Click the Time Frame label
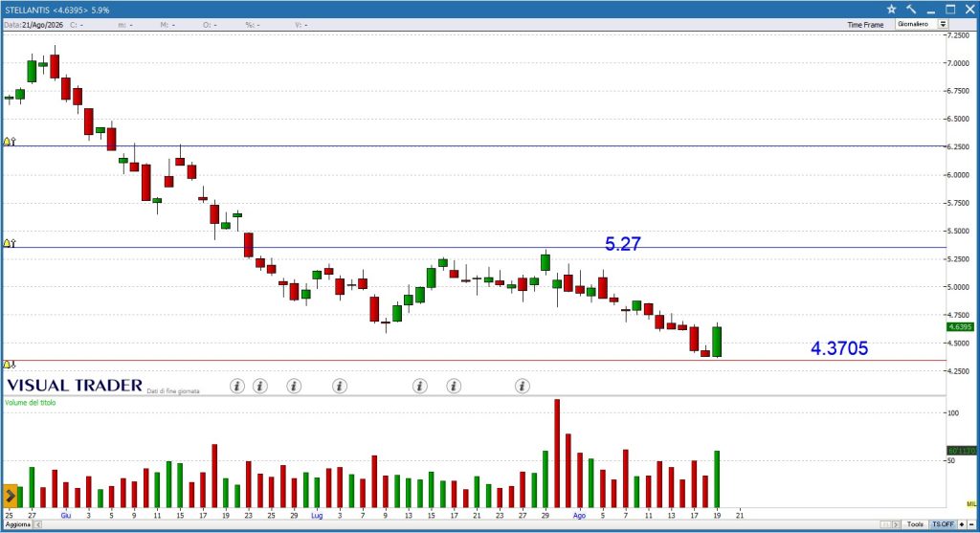This screenshot has height=533, width=980. (865, 25)
